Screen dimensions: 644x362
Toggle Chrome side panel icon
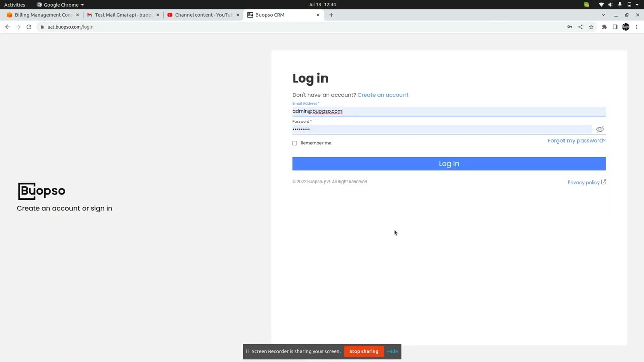tap(615, 27)
